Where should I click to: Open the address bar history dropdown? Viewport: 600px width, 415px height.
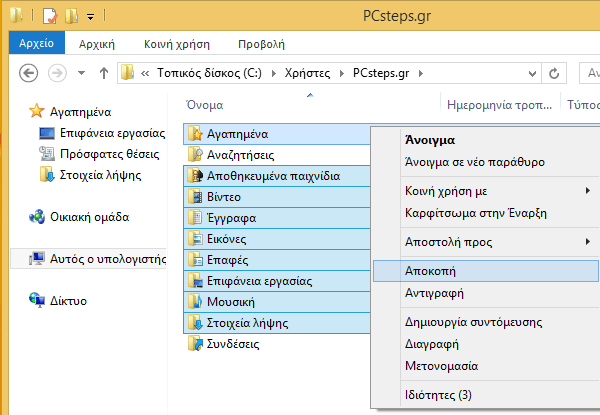pyautogui.click(x=532, y=73)
